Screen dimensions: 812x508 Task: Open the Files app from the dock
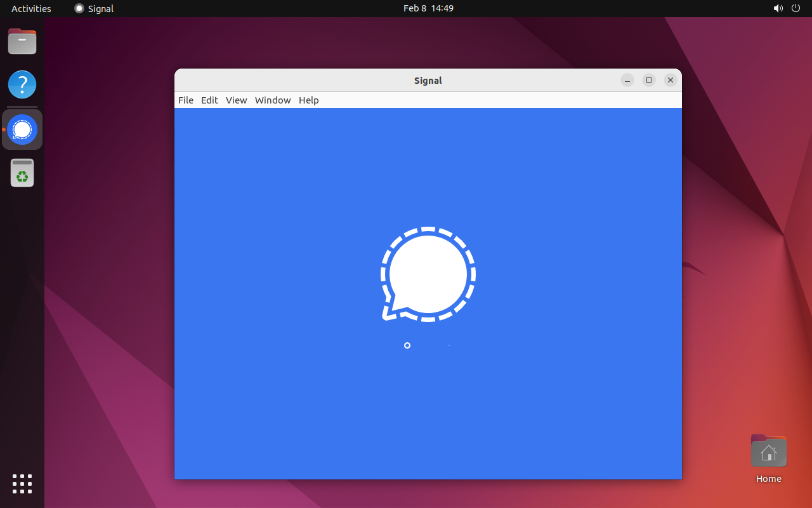click(x=22, y=42)
